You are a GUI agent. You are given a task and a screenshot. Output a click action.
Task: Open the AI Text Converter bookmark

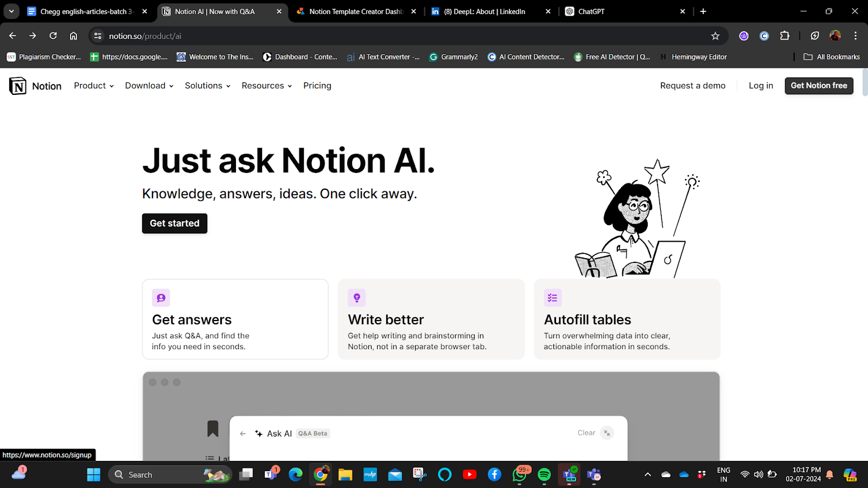click(x=383, y=57)
